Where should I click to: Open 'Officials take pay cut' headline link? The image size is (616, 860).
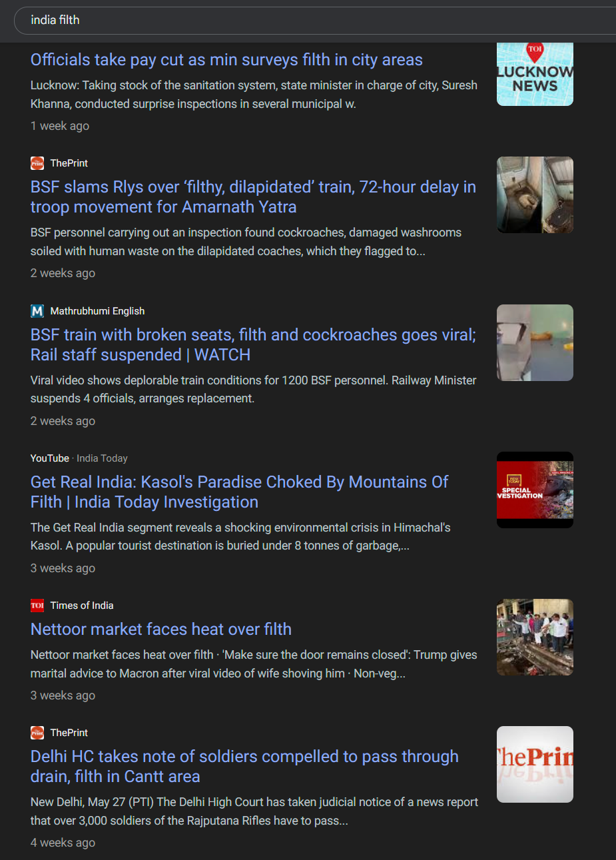tap(226, 60)
